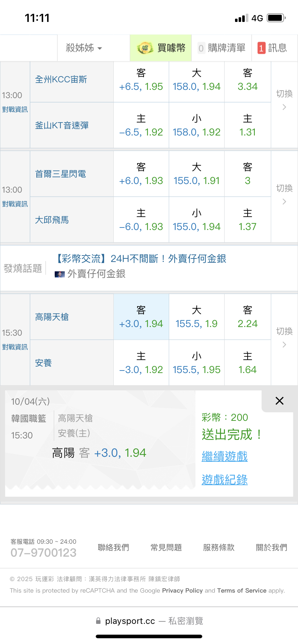This screenshot has height=644, width=298.
Task: Pick over 158.0 for 全州KCC match
Action: click(197, 80)
